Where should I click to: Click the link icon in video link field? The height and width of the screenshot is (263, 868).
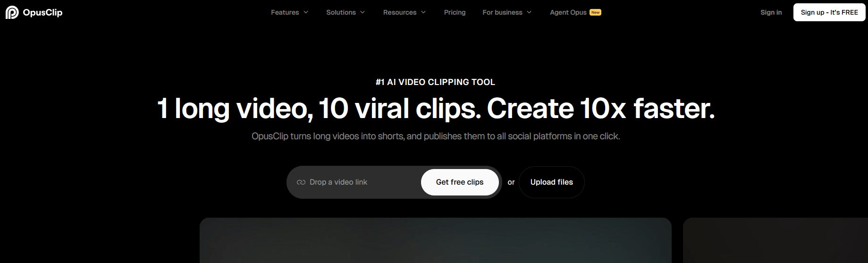(x=301, y=182)
